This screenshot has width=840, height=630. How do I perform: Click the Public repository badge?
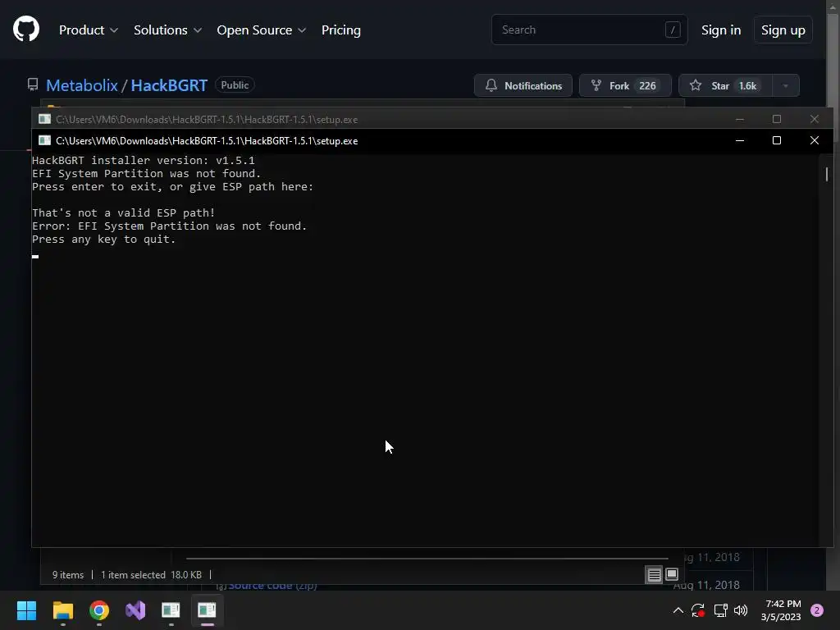point(235,85)
